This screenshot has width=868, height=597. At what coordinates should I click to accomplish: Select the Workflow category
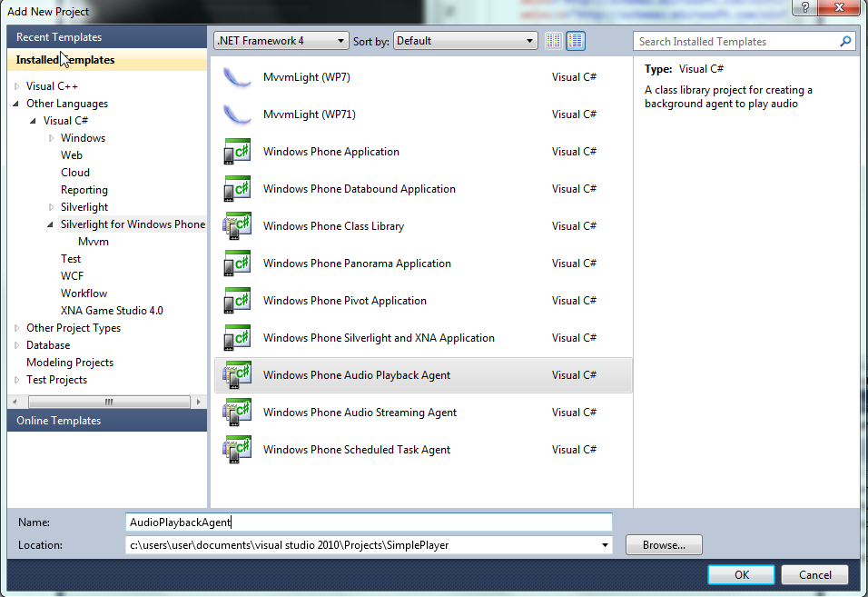click(84, 293)
